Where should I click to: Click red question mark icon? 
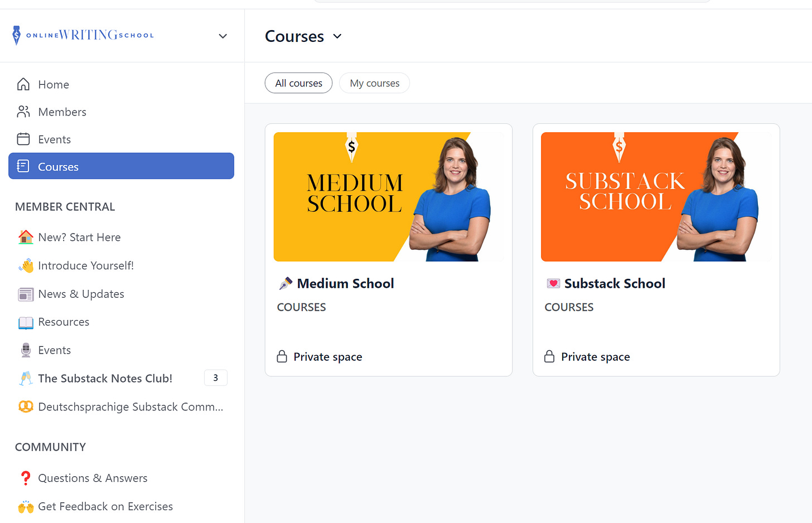pyautogui.click(x=26, y=478)
